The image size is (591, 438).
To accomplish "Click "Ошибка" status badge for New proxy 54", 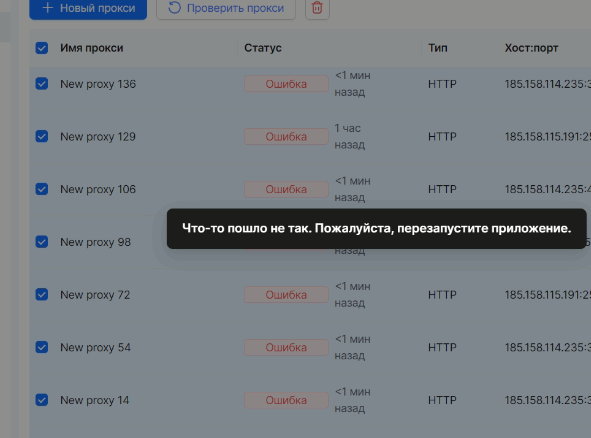I will tap(286, 347).
